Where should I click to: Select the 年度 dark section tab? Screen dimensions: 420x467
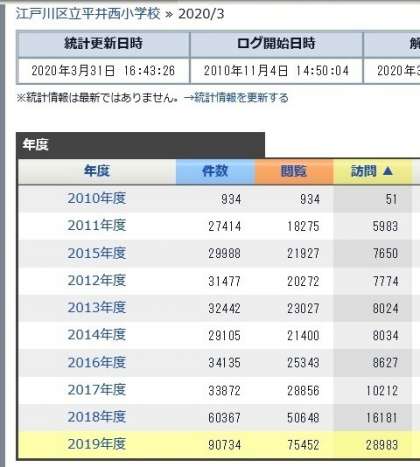[x=140, y=145]
